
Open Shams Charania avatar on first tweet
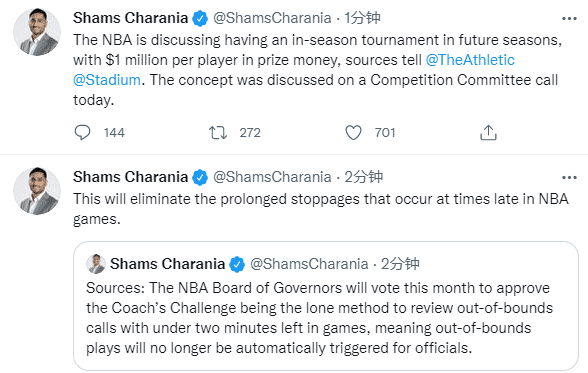(37, 32)
